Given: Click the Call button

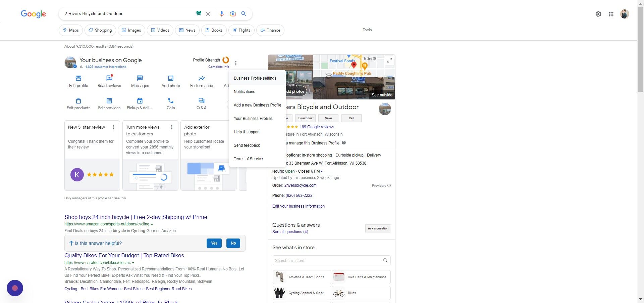Looking at the screenshot, I should coord(352,118).
